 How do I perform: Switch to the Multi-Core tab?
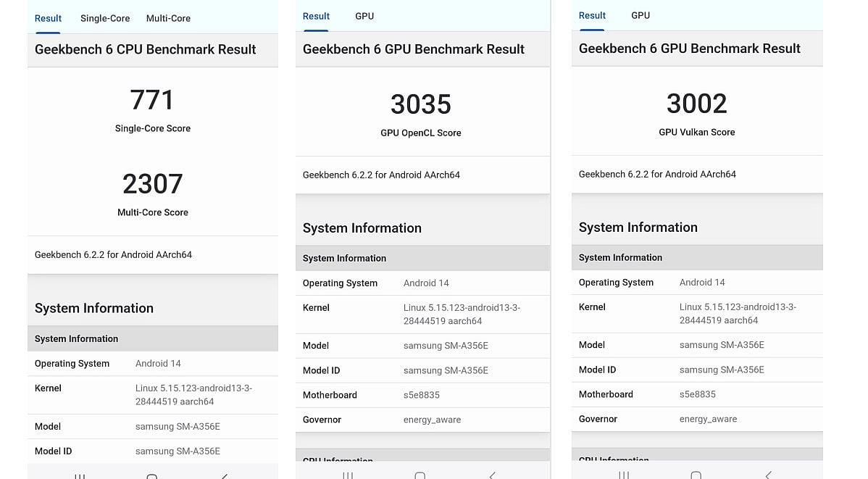[168, 18]
